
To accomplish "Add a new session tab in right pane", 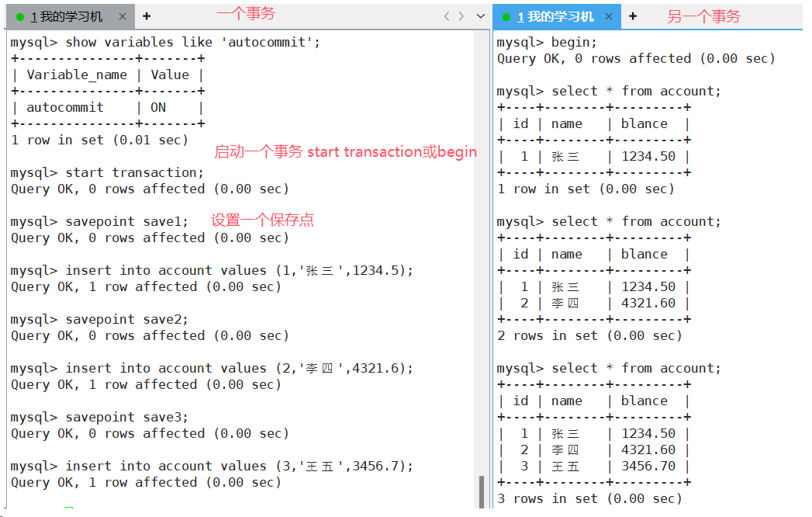I will pos(633,16).
